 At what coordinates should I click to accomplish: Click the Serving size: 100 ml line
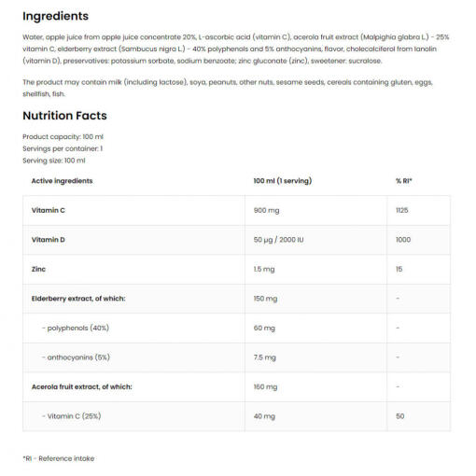click(x=54, y=161)
